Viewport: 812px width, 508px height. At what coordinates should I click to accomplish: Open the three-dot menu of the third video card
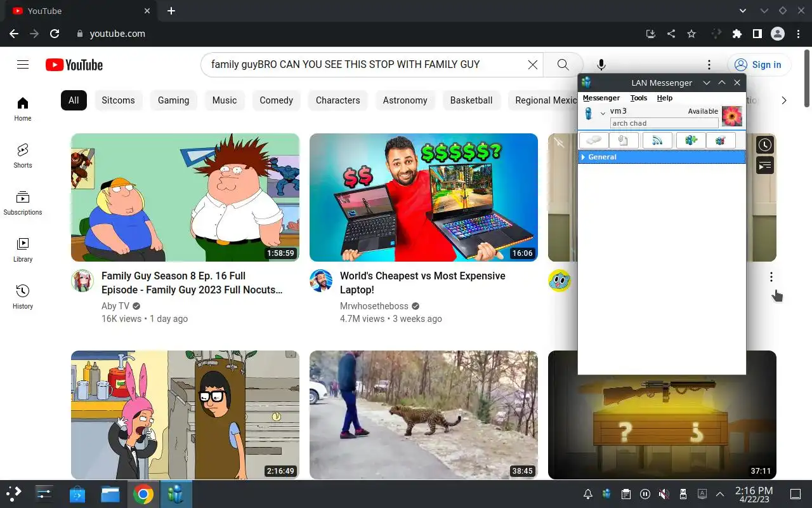(x=771, y=277)
